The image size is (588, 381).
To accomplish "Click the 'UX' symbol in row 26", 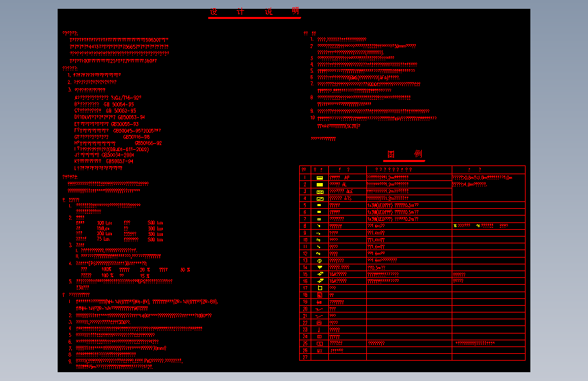I will [320, 350].
